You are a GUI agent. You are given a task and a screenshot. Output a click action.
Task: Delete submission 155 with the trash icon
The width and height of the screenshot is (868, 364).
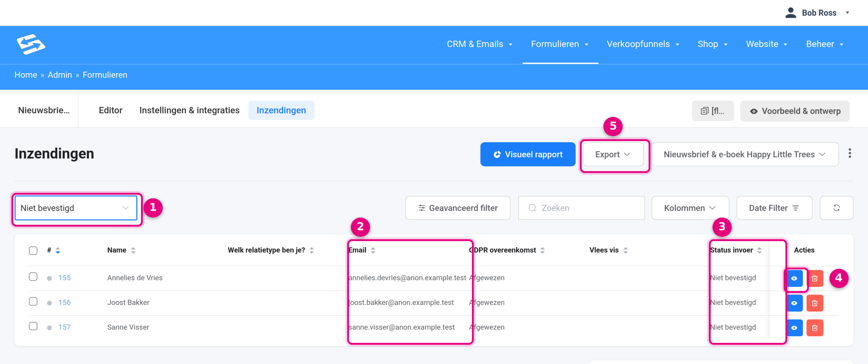click(x=815, y=278)
